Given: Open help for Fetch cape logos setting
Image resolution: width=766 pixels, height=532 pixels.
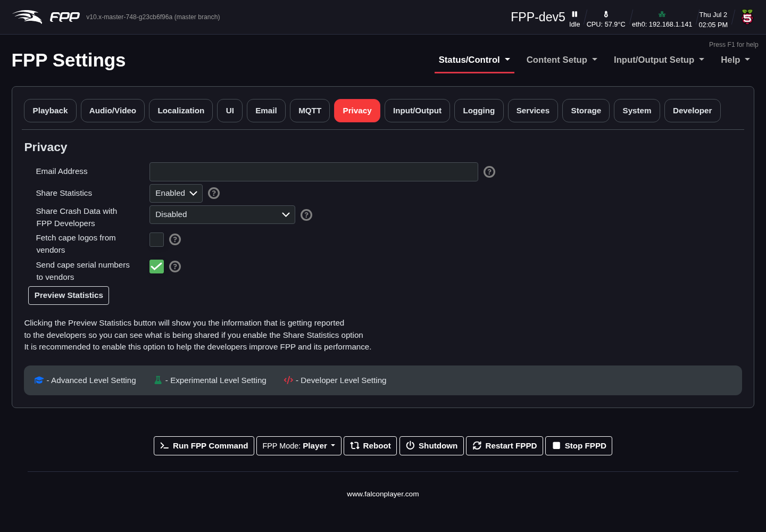Looking at the screenshot, I should [175, 239].
